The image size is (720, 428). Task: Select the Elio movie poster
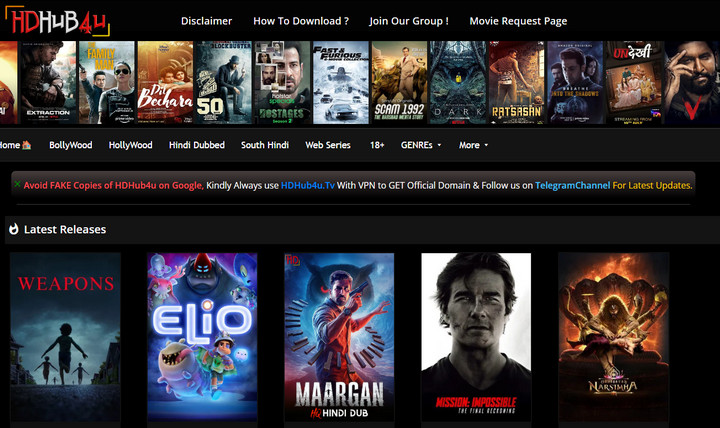click(x=203, y=336)
